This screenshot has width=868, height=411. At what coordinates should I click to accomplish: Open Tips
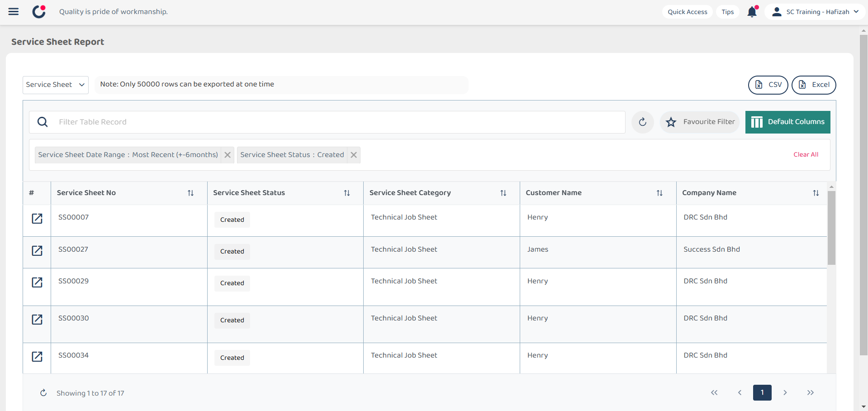(728, 12)
